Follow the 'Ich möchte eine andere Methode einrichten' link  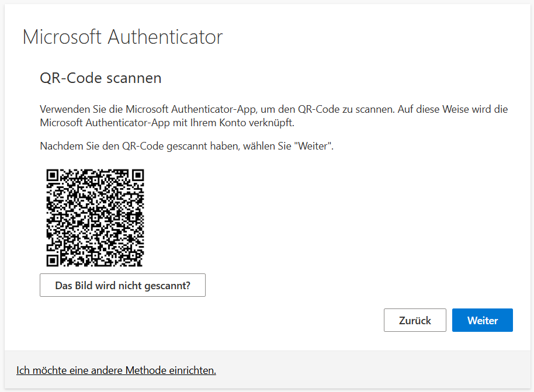click(116, 370)
